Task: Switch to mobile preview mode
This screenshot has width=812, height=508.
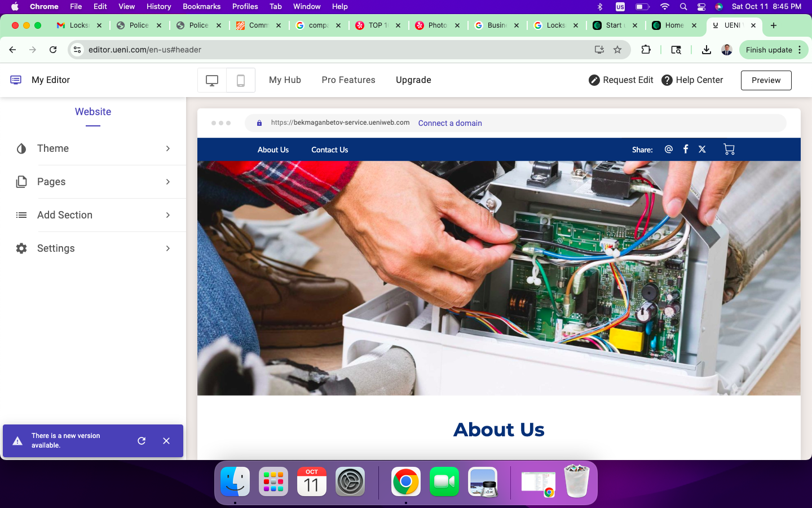Action: click(x=241, y=80)
